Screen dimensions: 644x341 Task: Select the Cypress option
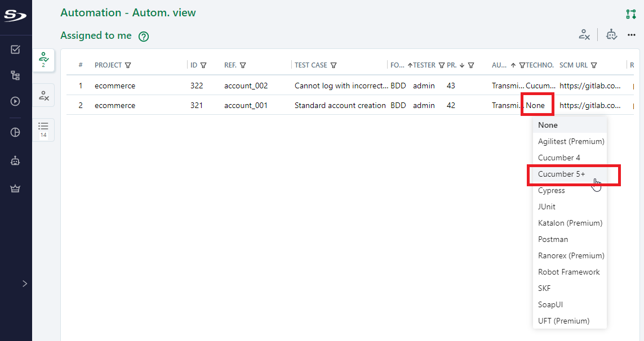(552, 190)
